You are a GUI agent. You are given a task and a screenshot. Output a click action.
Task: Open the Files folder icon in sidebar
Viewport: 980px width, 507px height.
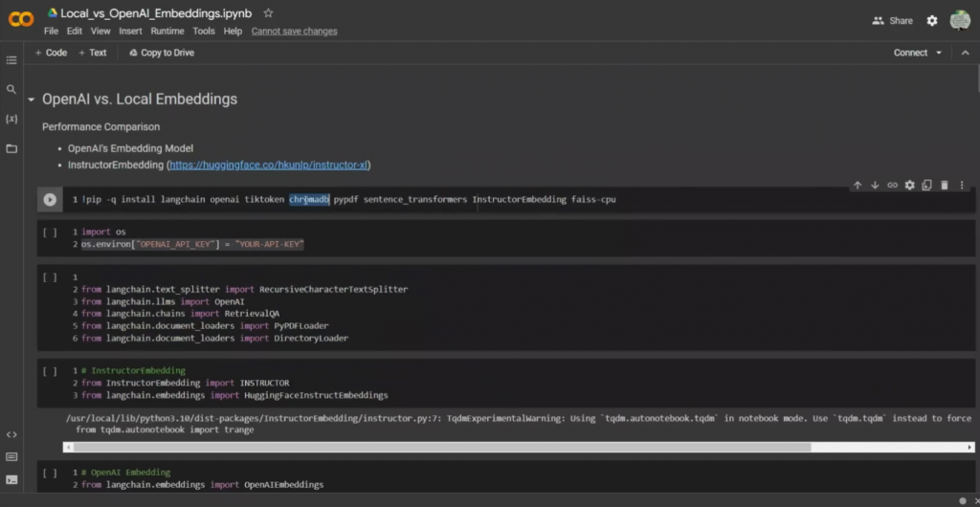tap(11, 148)
